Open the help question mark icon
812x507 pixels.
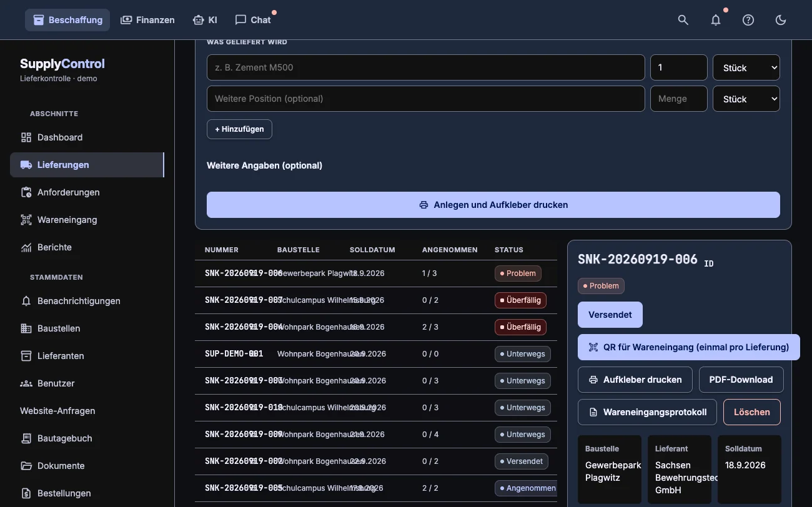(748, 20)
